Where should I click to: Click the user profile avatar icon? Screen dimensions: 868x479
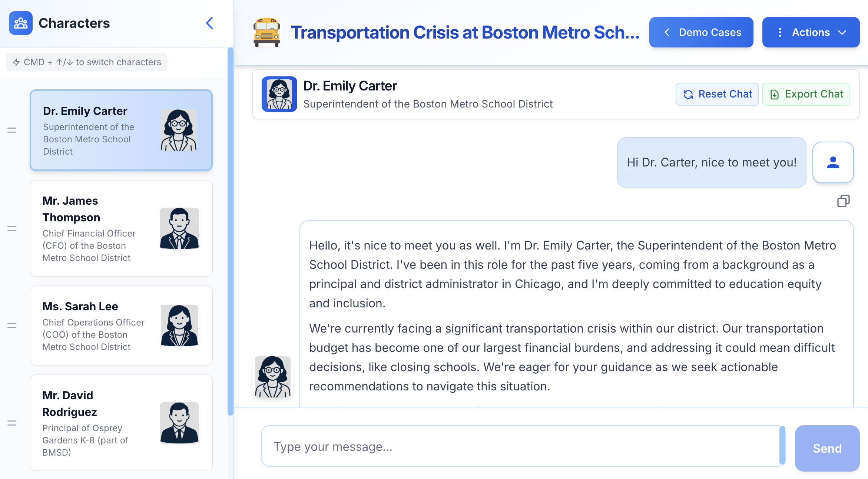pos(833,162)
